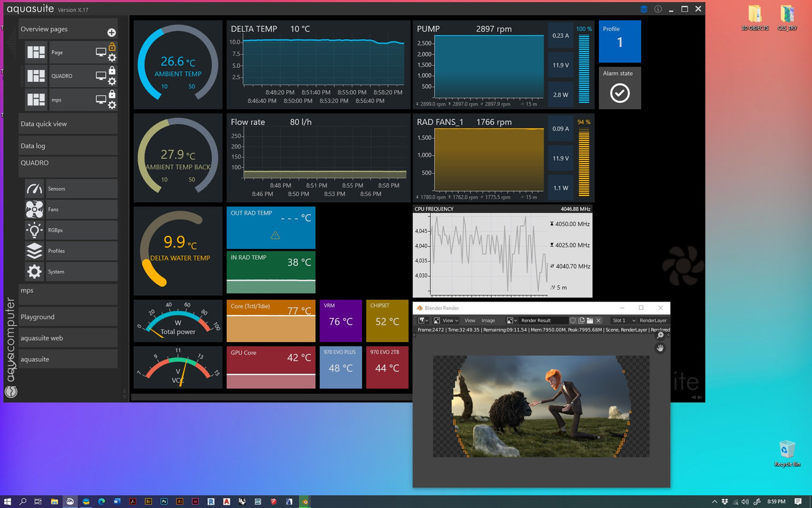Open the Image menu in Blender Render

point(488,321)
